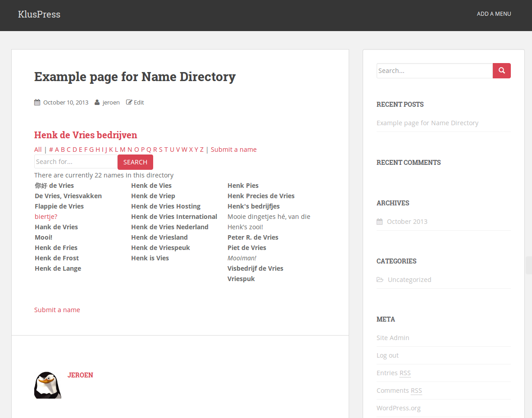Click the pencil Edit icon
The width and height of the screenshot is (532, 418).
pos(129,102)
